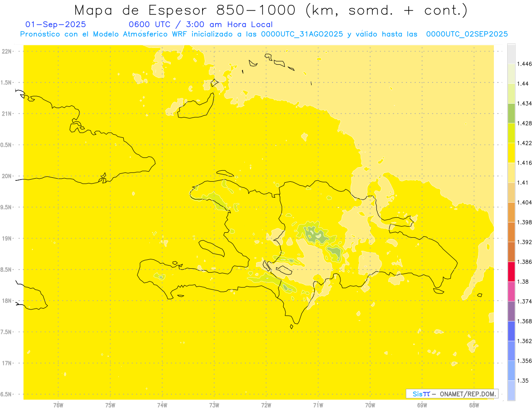Click the 8.5N latitude label

pyautogui.click(x=7, y=270)
